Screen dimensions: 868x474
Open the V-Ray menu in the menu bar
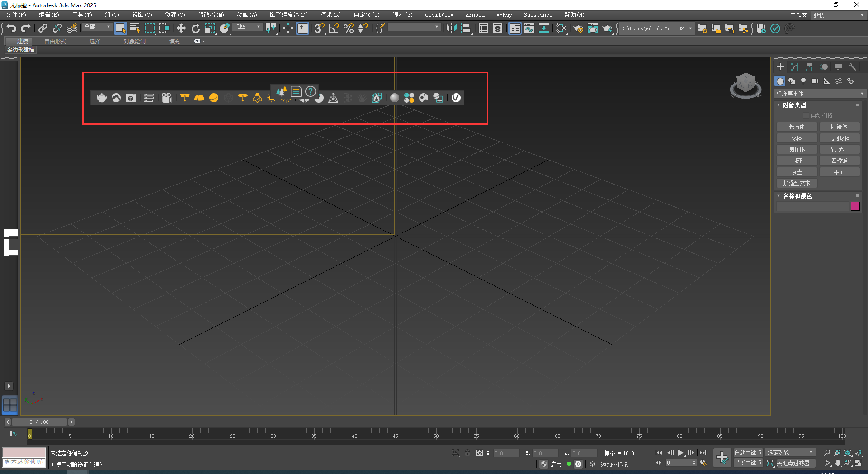[504, 14]
